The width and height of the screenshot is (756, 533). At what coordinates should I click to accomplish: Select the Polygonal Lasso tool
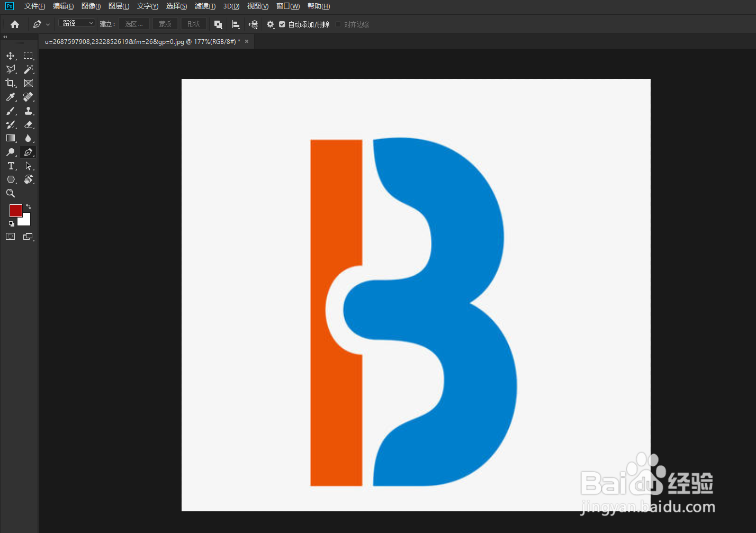[x=11, y=69]
